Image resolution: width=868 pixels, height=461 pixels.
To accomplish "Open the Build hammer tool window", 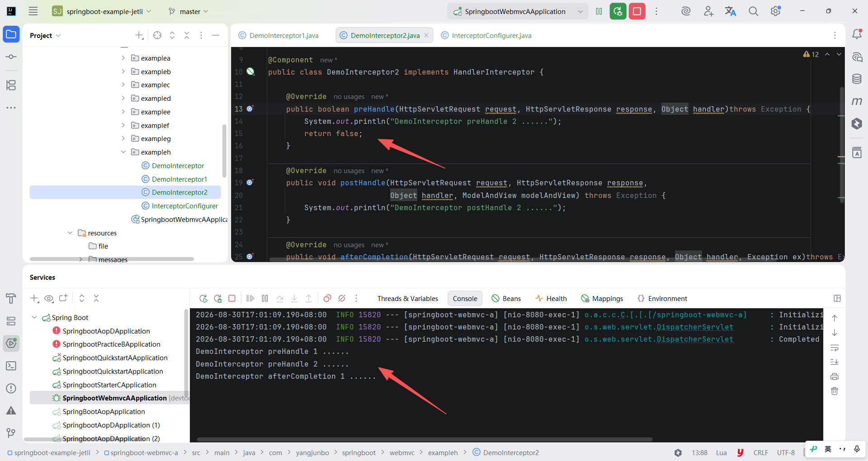I will pyautogui.click(x=11, y=298).
